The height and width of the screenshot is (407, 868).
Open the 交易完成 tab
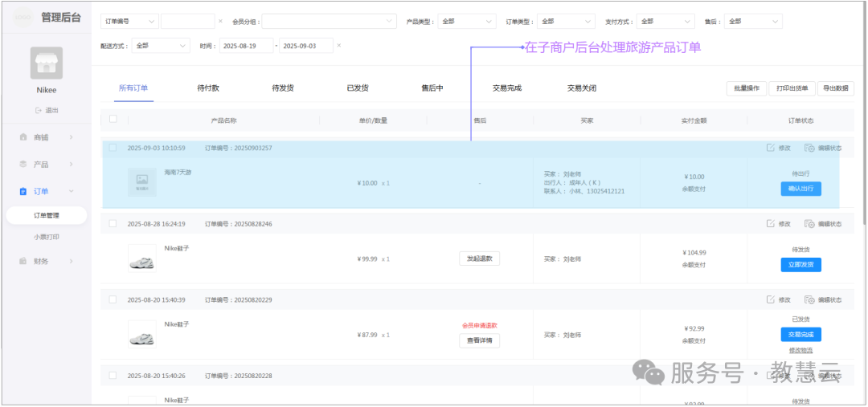[507, 88]
